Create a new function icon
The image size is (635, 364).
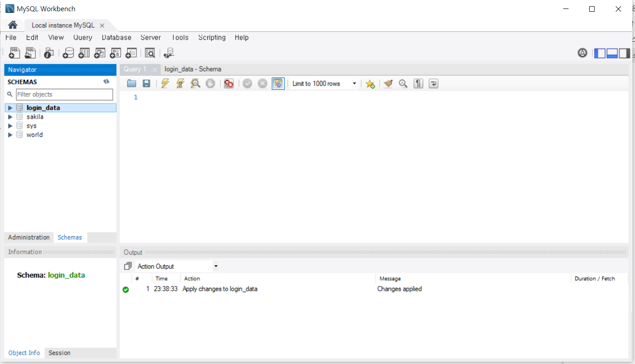[x=131, y=53]
